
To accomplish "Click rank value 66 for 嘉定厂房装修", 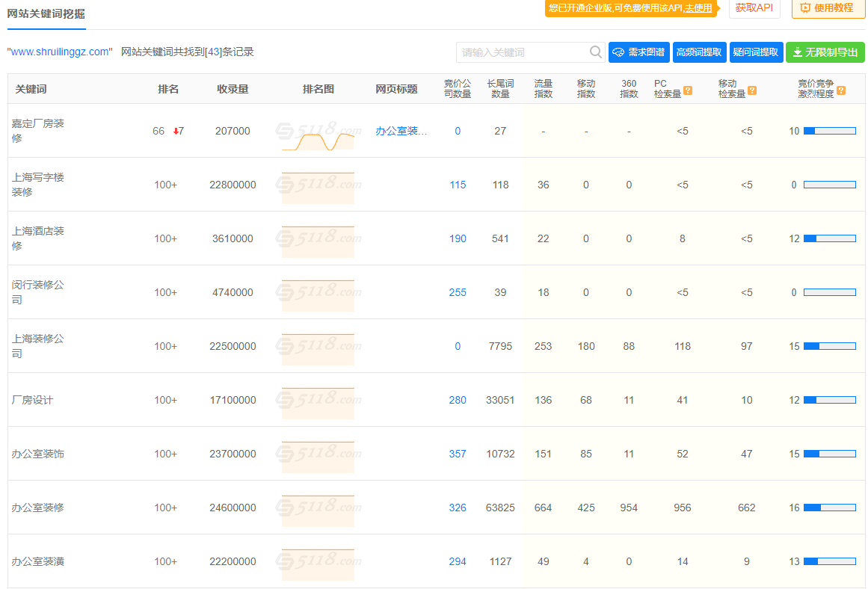I will [158, 132].
